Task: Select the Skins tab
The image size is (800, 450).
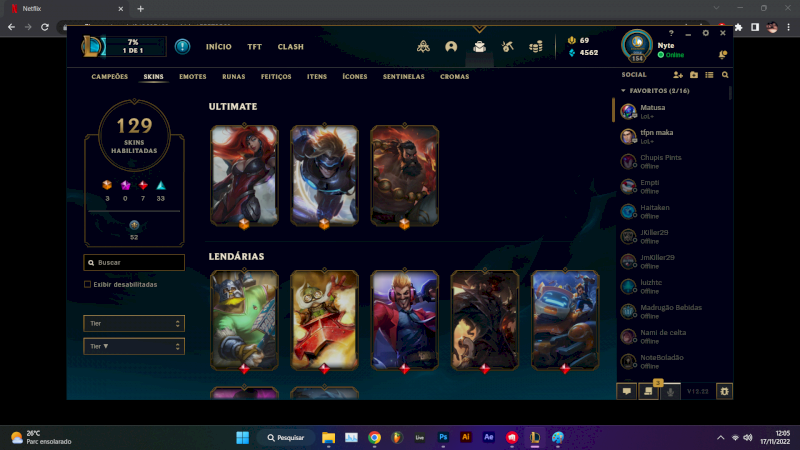Action: 153,77
